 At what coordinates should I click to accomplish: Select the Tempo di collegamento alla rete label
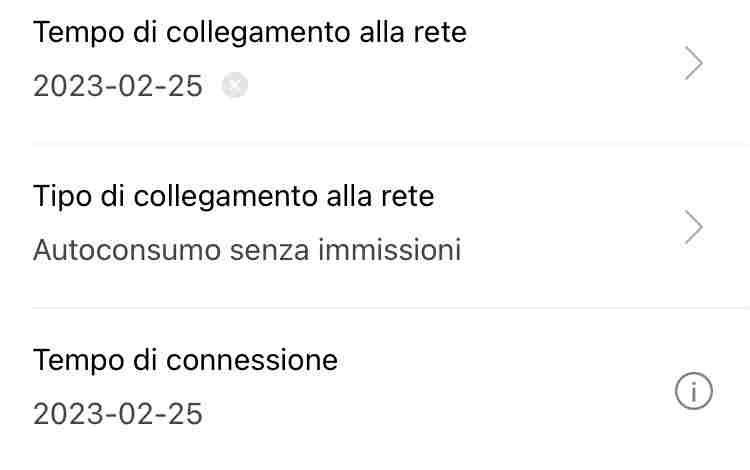[x=250, y=32]
